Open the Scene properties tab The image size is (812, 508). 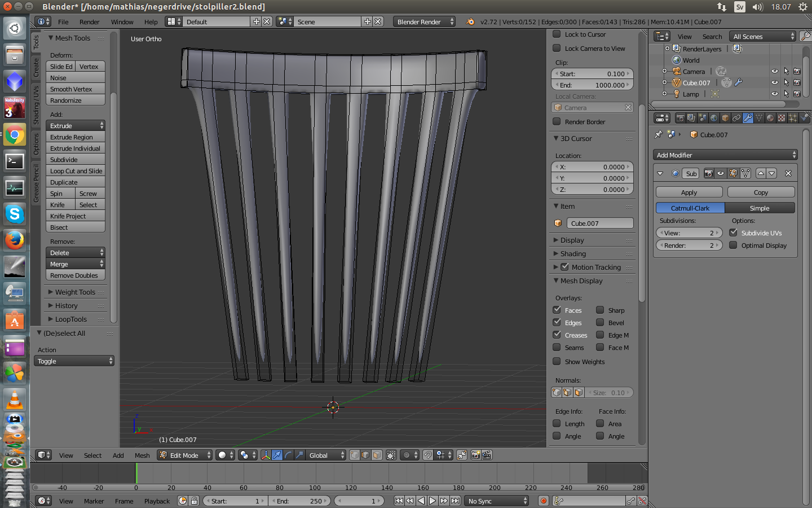pyautogui.click(x=703, y=118)
